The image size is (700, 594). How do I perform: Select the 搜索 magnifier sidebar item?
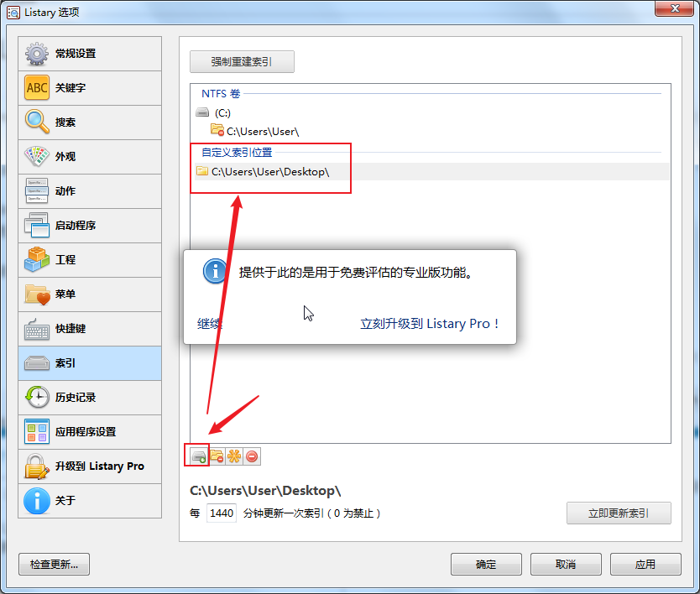pyautogui.click(x=90, y=122)
